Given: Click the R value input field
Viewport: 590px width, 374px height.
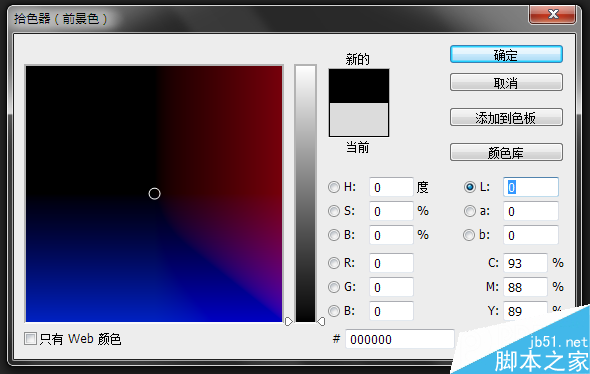Looking at the screenshot, I should pyautogui.click(x=391, y=263).
